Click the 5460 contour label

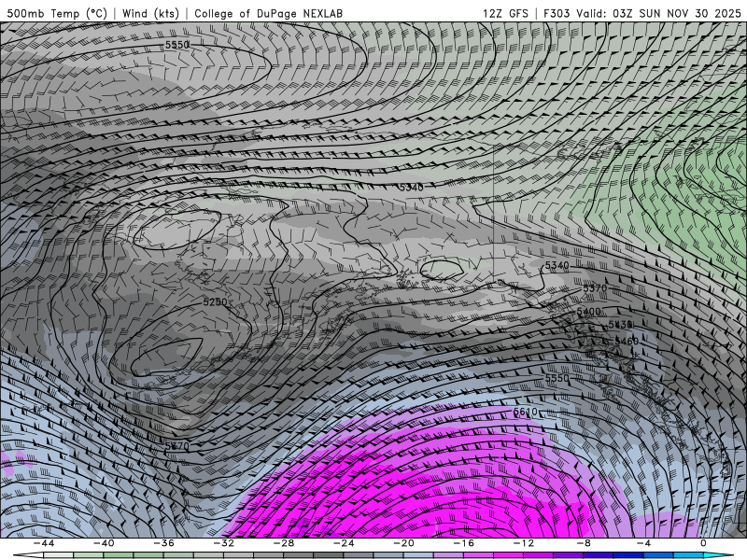coord(626,341)
